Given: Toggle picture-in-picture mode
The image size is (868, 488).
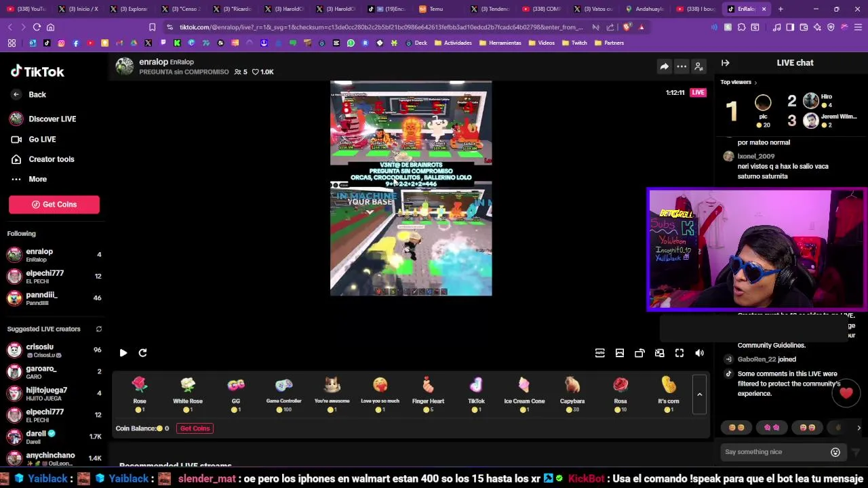Looking at the screenshot, I should tap(659, 352).
